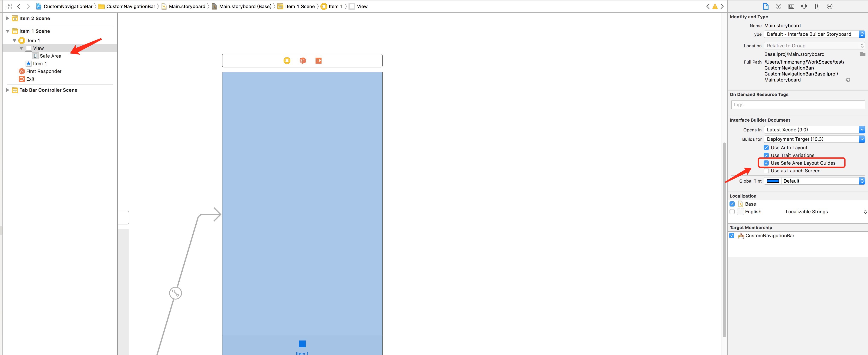Collapse the View node
Screen dimensions: 868x355
[21, 48]
